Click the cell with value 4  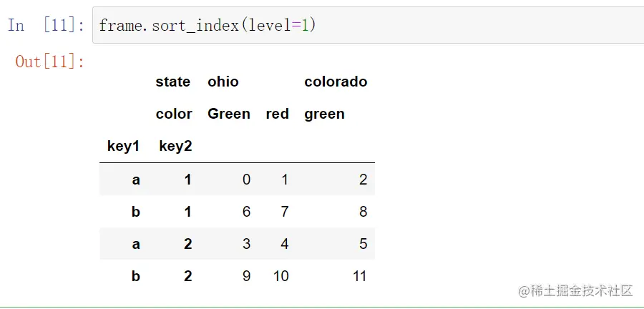pos(285,244)
